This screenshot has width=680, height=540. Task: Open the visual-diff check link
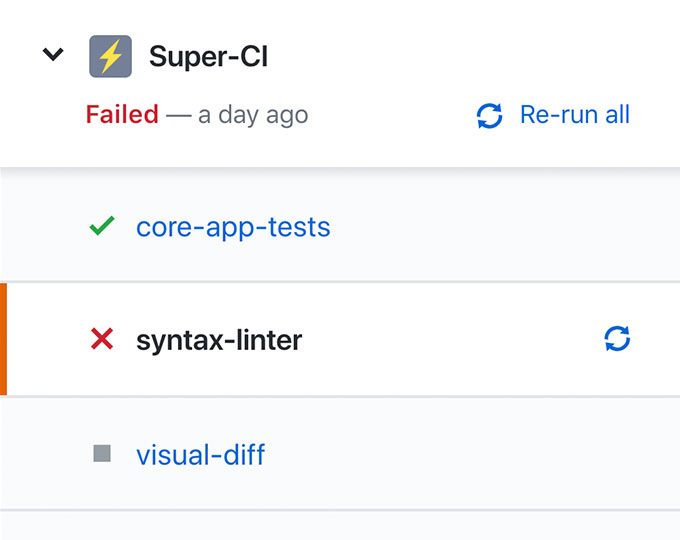(201, 455)
